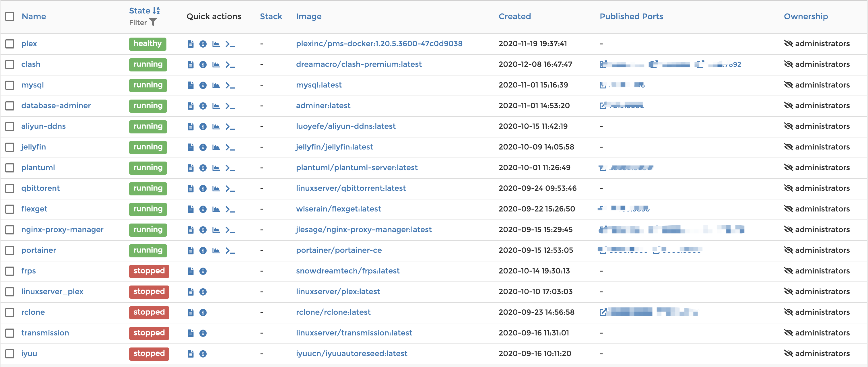Open linuxserver/qbittorrent:latest image link

coord(350,188)
